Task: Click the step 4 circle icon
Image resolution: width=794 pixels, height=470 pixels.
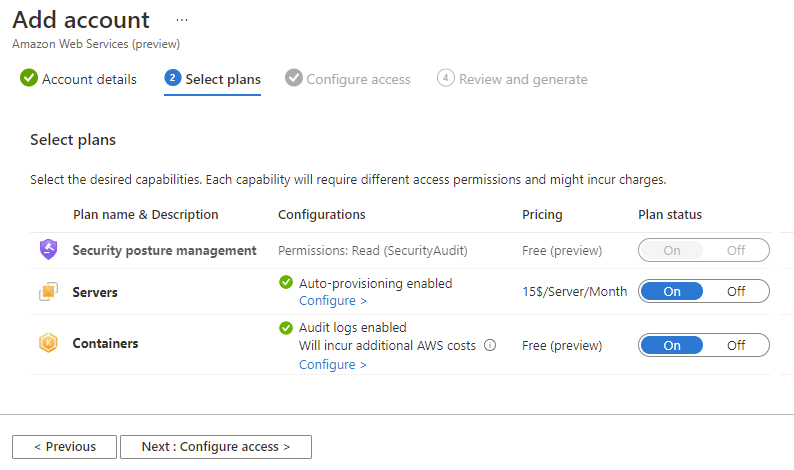Action: pos(446,78)
